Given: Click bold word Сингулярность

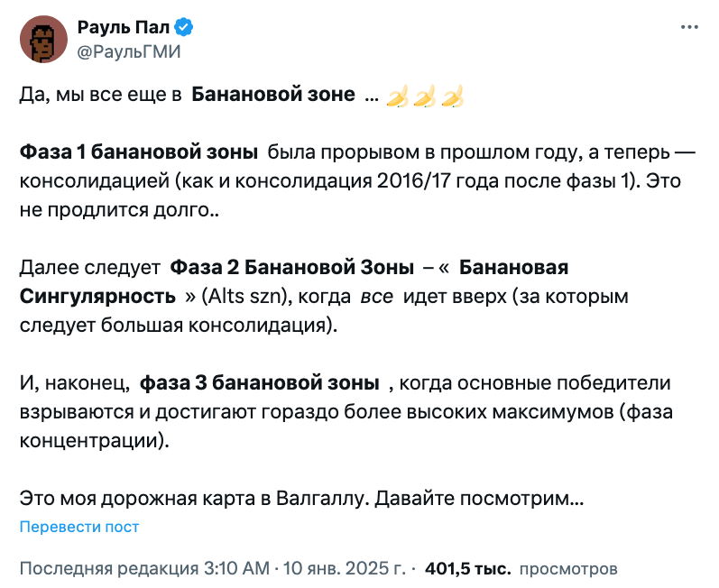Looking at the screenshot, I should [x=97, y=297].
